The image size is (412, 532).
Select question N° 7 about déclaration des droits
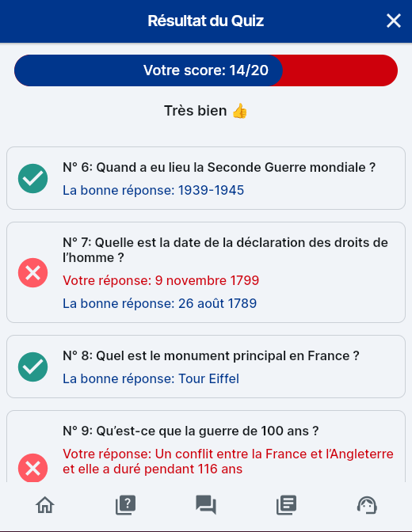225,250
